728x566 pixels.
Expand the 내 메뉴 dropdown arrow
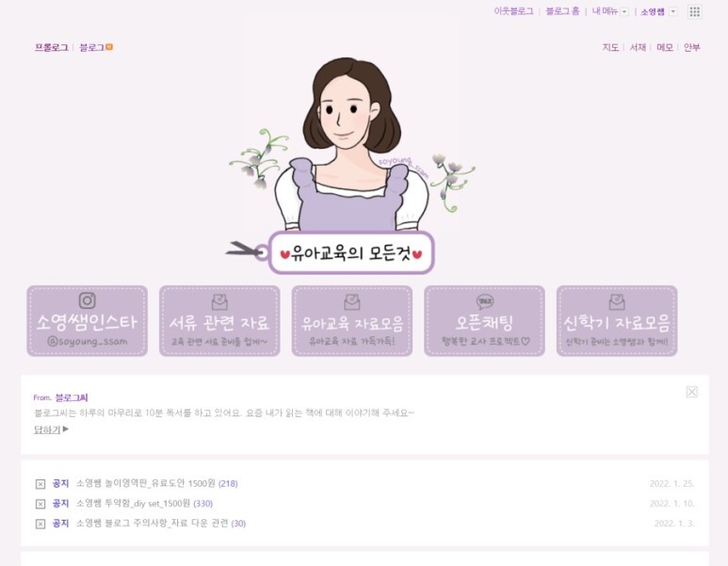coord(624,11)
